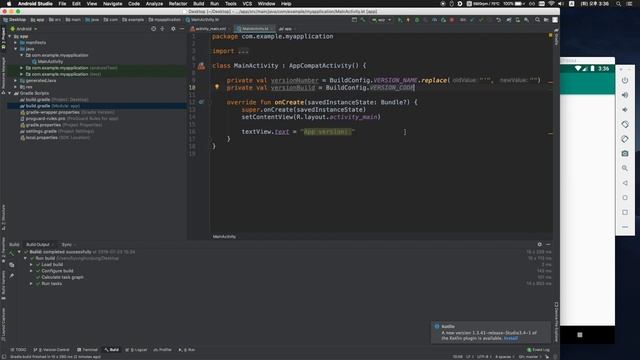Take an emulator screenshot with the camera icon
The height and width of the screenshot is (360, 640).
coord(625,154)
